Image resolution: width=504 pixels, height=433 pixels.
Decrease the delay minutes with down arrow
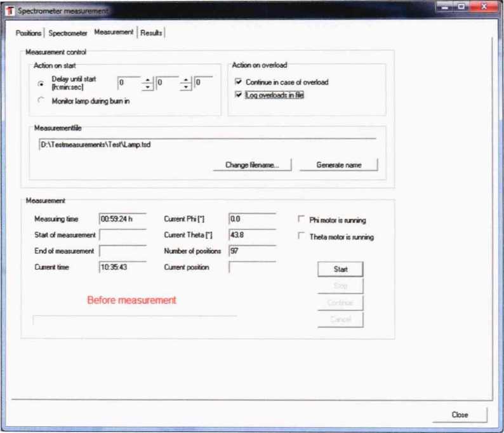(185, 87)
